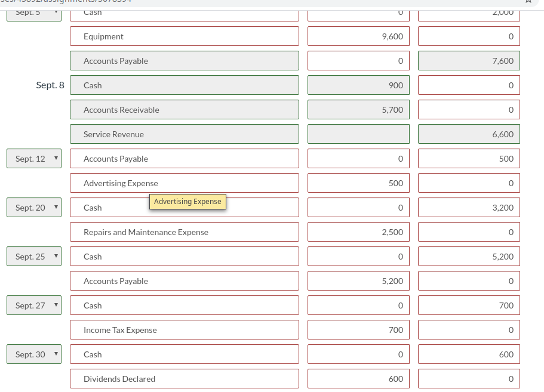Click the Service Revenue credit field showing 6,600

[x=469, y=134]
